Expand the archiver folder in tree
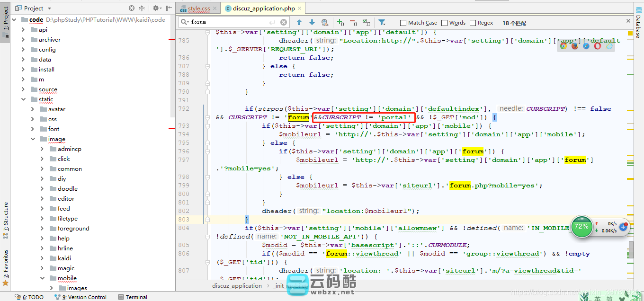 pos(23,40)
